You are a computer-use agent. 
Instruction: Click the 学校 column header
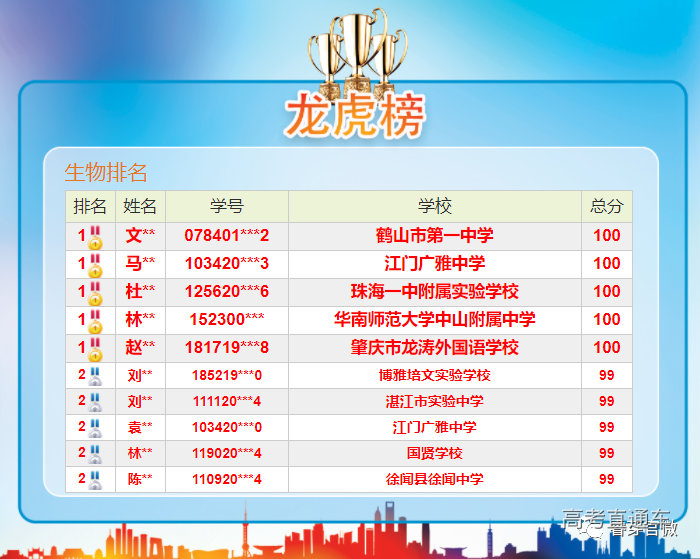(x=434, y=206)
